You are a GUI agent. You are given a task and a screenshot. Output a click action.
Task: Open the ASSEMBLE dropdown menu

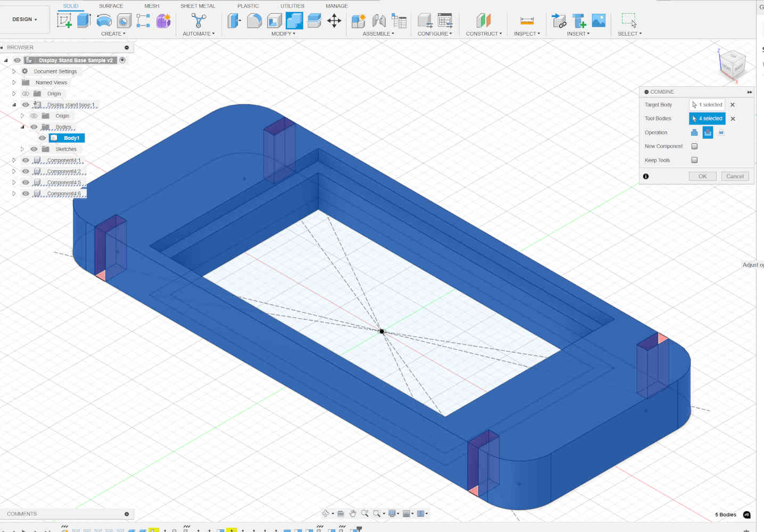379,34
